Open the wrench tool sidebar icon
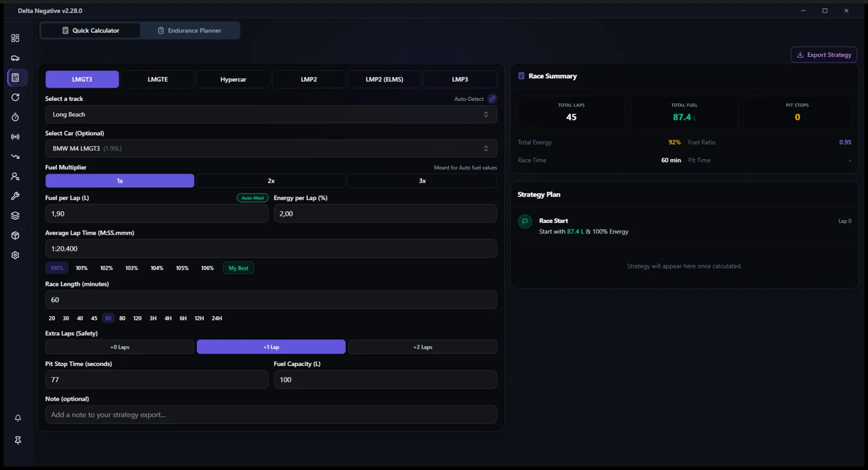 point(15,196)
